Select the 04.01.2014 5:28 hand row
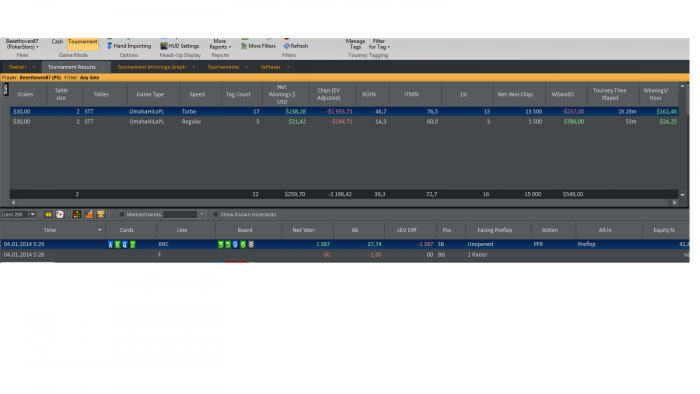Image resolution: width=700 pixels, height=394 pixels. coord(345,255)
